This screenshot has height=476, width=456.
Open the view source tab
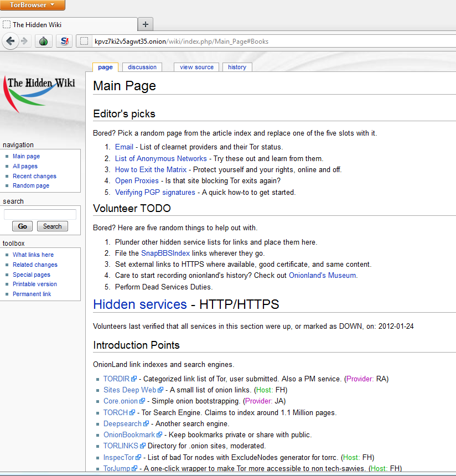(196, 67)
